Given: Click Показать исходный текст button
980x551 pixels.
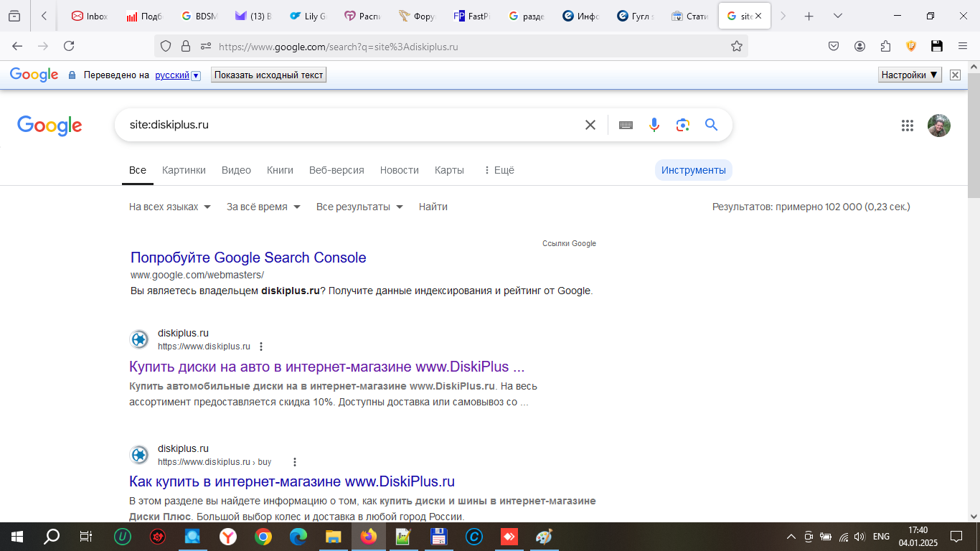Looking at the screenshot, I should click(x=268, y=75).
